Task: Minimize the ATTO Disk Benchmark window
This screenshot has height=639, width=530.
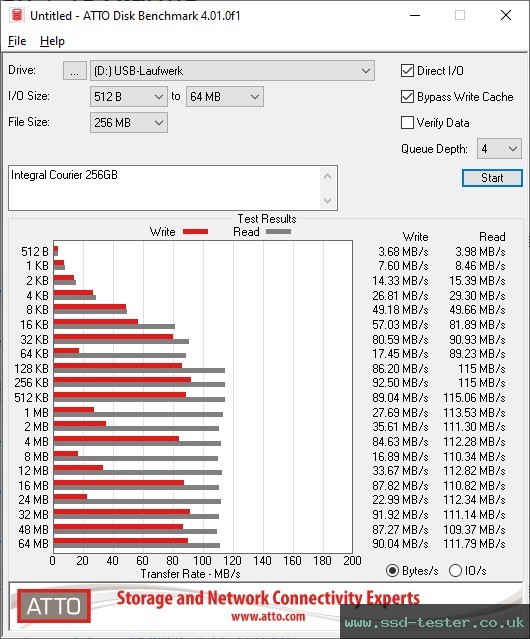Action: [x=415, y=15]
